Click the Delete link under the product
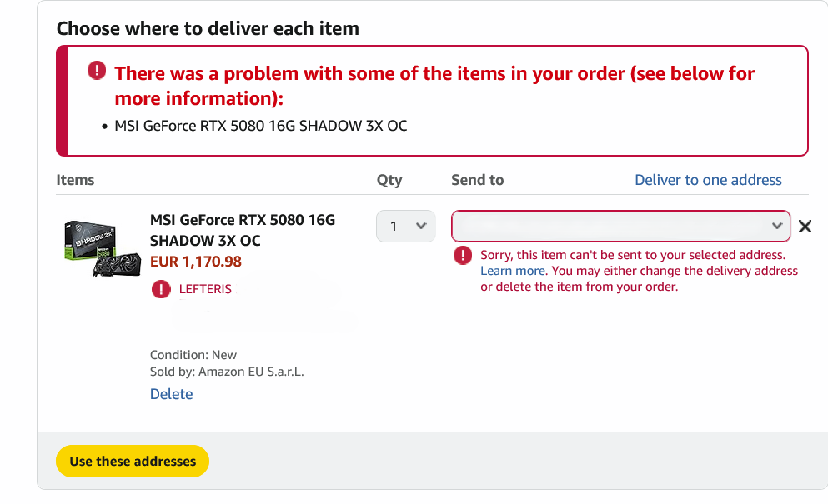Screen dimensions: 828x504 [x=171, y=394]
